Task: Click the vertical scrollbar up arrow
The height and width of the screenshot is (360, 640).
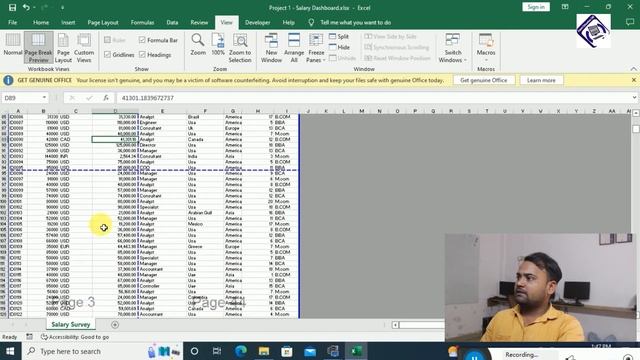Action: point(636,113)
